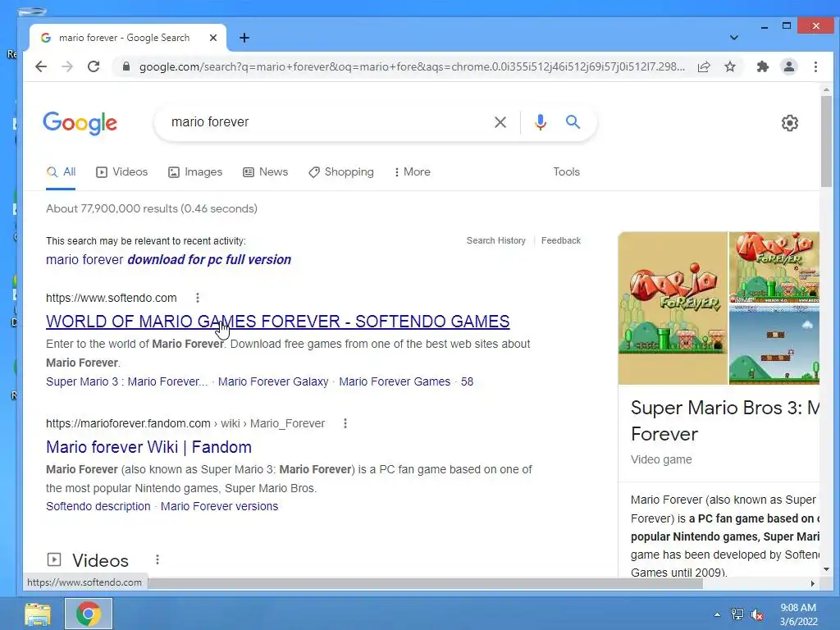Open 'Super Mario 3 : Mario Forever...' sitelink
Image resolution: width=840 pixels, height=630 pixels.
click(127, 381)
